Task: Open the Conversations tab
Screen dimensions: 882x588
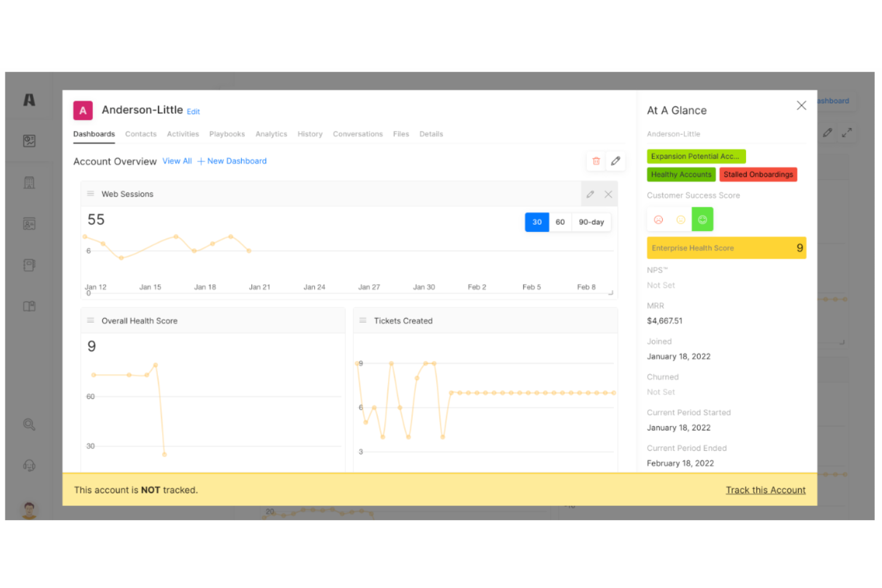Action: 358,134
